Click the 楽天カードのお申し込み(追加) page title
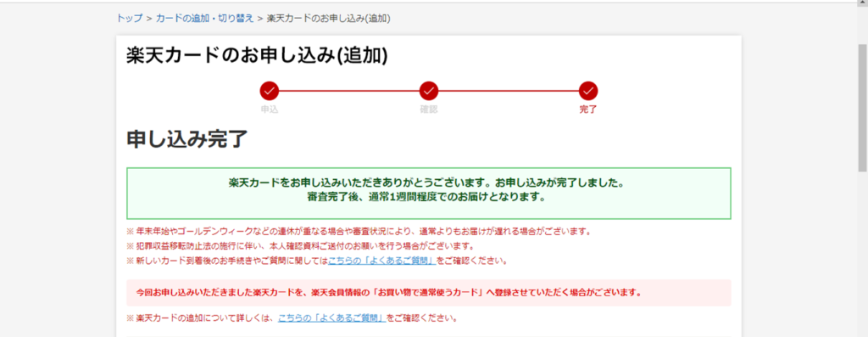 (x=258, y=55)
